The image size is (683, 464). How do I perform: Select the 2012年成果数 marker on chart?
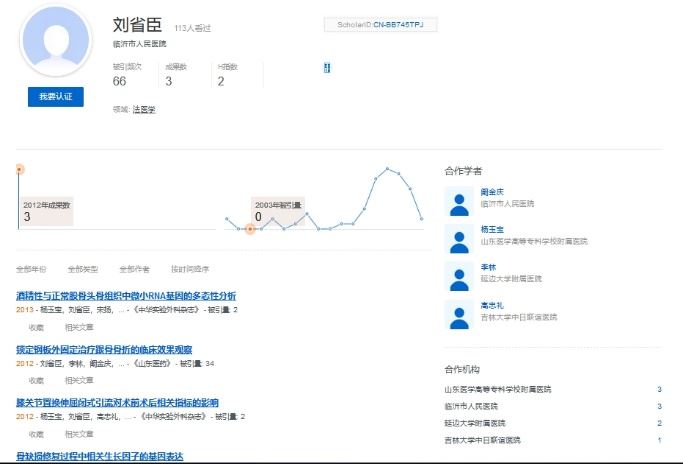(19, 169)
